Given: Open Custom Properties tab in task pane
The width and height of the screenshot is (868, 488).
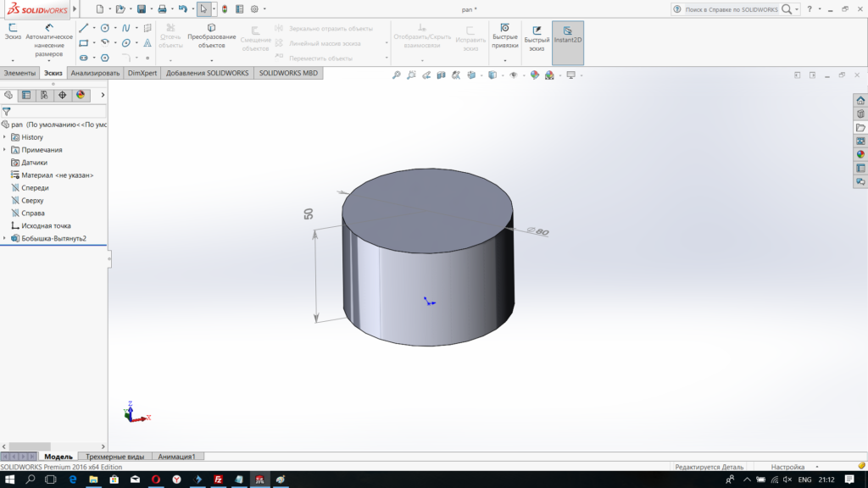Looking at the screenshot, I should coord(860,169).
